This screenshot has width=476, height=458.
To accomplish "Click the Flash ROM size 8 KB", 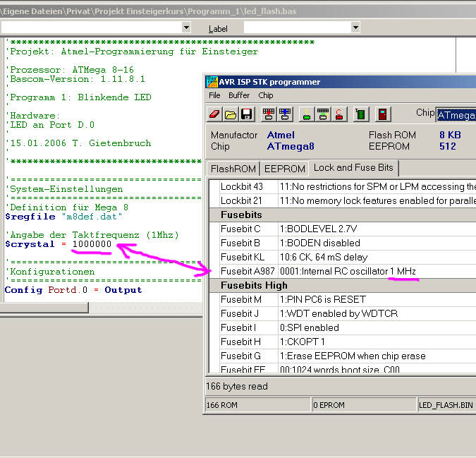I will (x=450, y=135).
